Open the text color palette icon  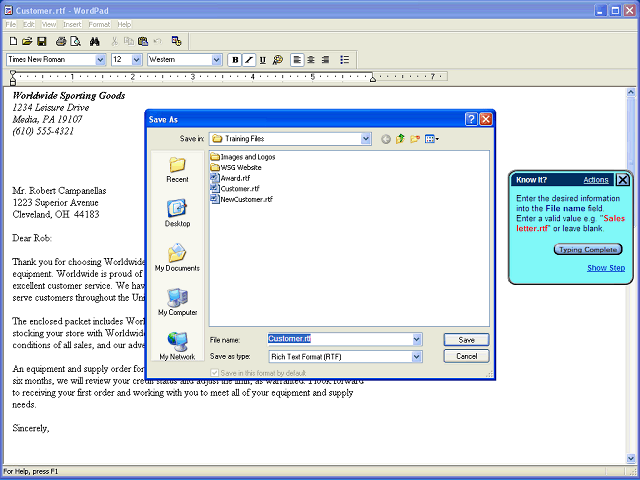click(278, 60)
